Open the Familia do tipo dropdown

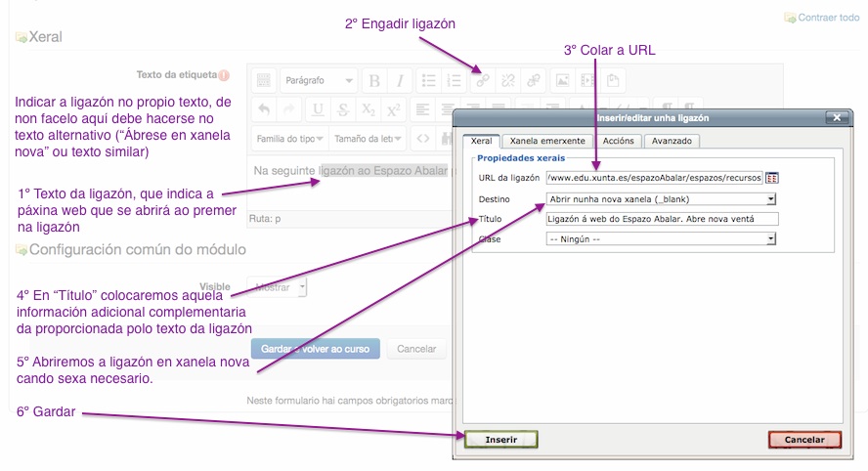(289, 139)
